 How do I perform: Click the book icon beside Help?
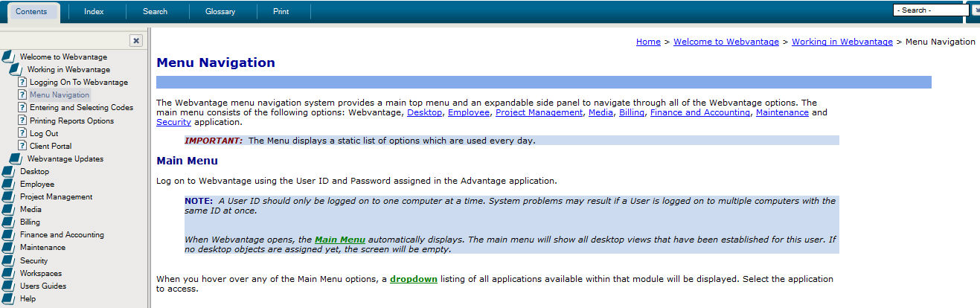[x=8, y=299]
